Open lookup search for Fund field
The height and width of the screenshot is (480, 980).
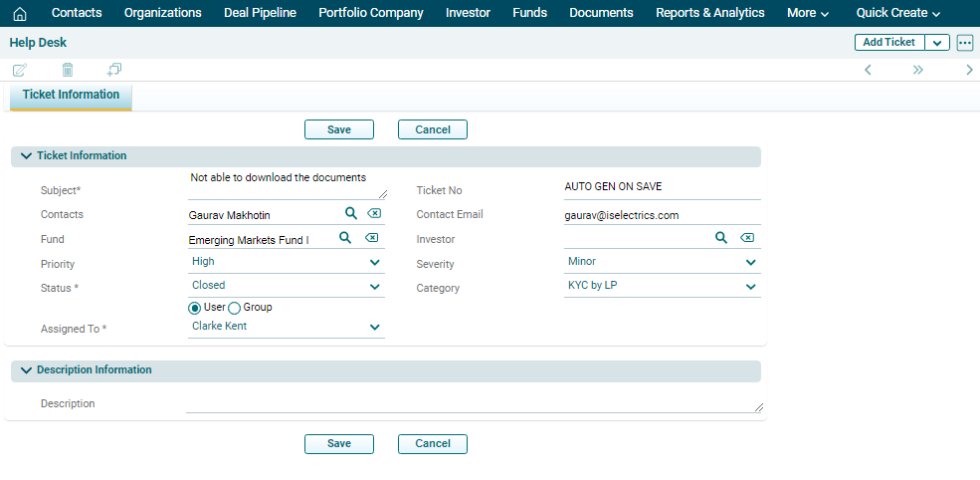click(345, 238)
